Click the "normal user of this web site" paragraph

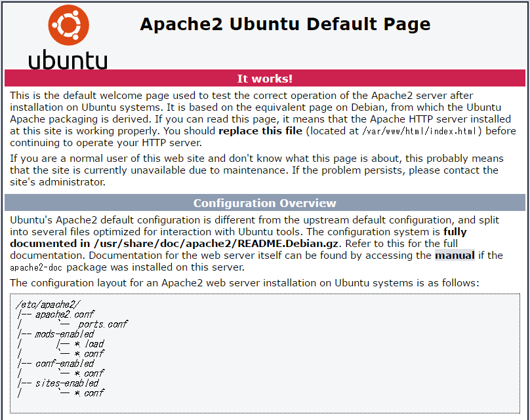pos(256,170)
